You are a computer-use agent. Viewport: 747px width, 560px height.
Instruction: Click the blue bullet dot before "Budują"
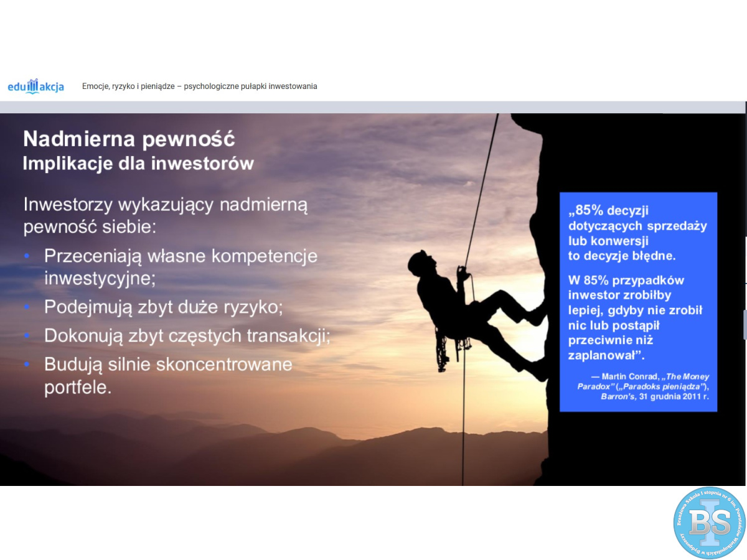(x=26, y=364)
